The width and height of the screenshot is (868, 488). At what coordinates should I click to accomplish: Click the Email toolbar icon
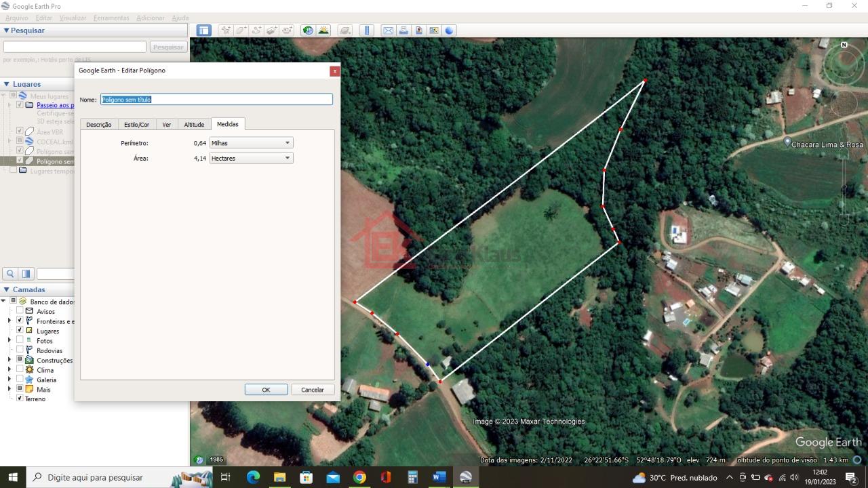point(388,30)
